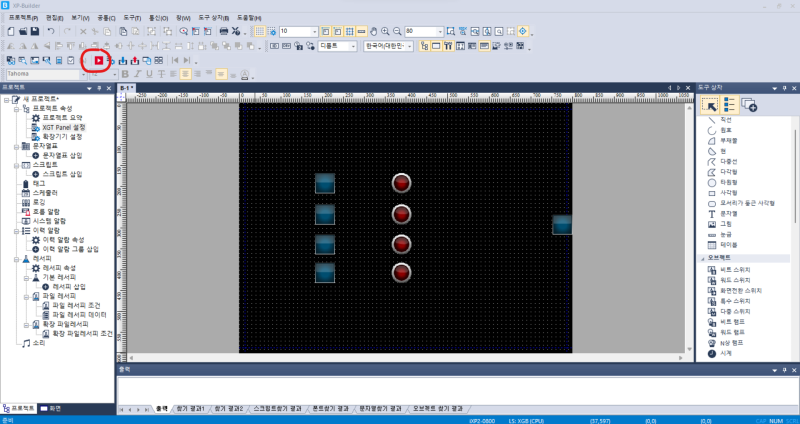Open the 프로젝트 menu

pos(23,18)
